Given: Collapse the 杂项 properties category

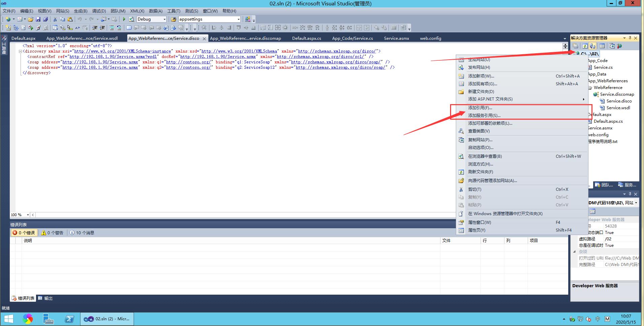Looking at the screenshot, I should [575, 251].
